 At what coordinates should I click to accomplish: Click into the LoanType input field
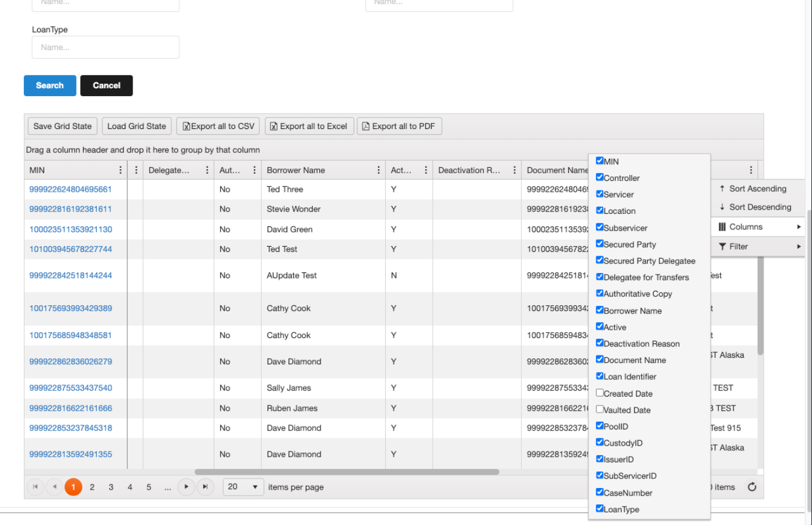point(106,47)
